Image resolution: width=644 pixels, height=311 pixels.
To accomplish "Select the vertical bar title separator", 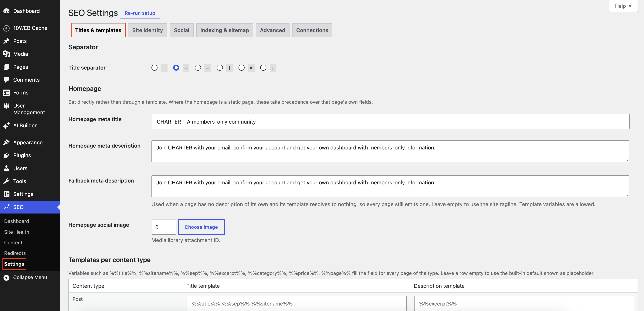I will 220,68.
